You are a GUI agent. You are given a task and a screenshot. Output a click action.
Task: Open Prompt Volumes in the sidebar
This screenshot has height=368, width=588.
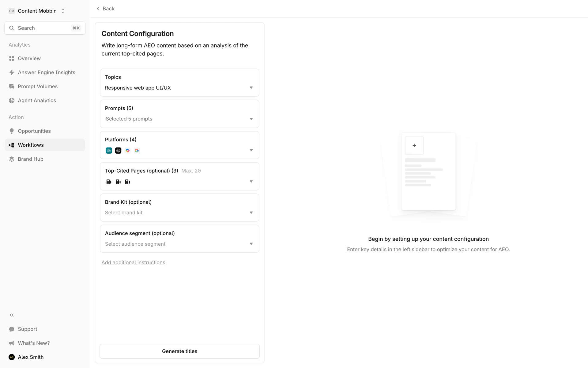pos(38,86)
